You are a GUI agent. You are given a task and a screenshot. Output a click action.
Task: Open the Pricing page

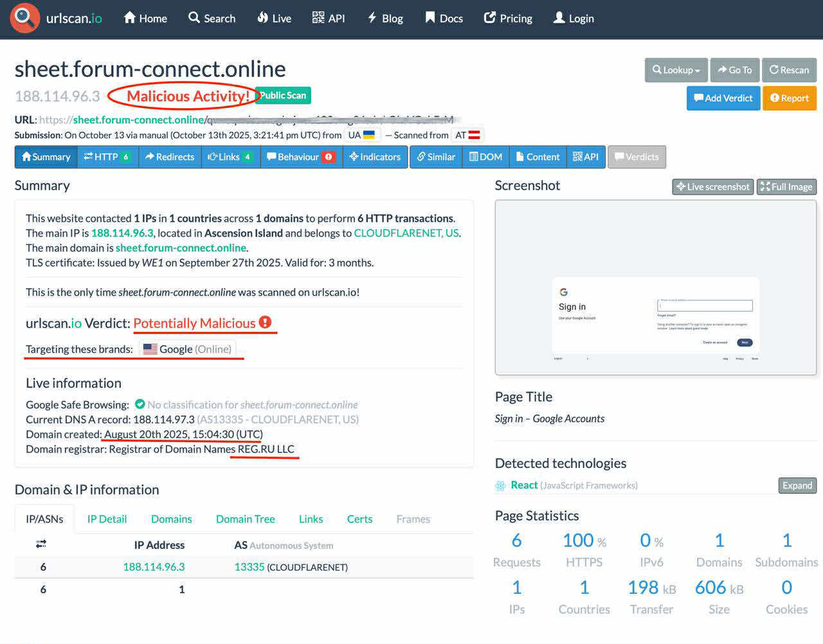pyautogui.click(x=508, y=19)
